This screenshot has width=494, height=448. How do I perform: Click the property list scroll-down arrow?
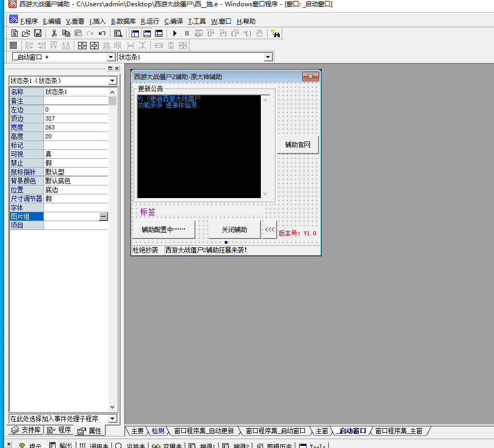(x=113, y=407)
